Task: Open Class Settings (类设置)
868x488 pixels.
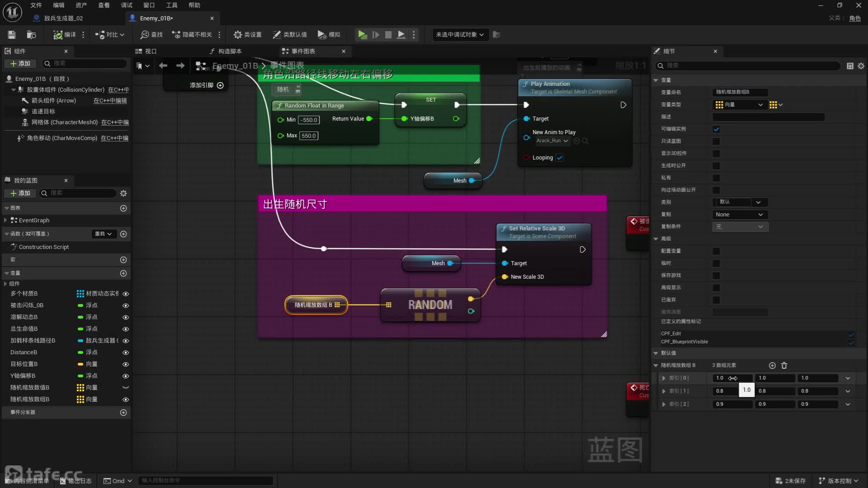Action: pos(247,35)
